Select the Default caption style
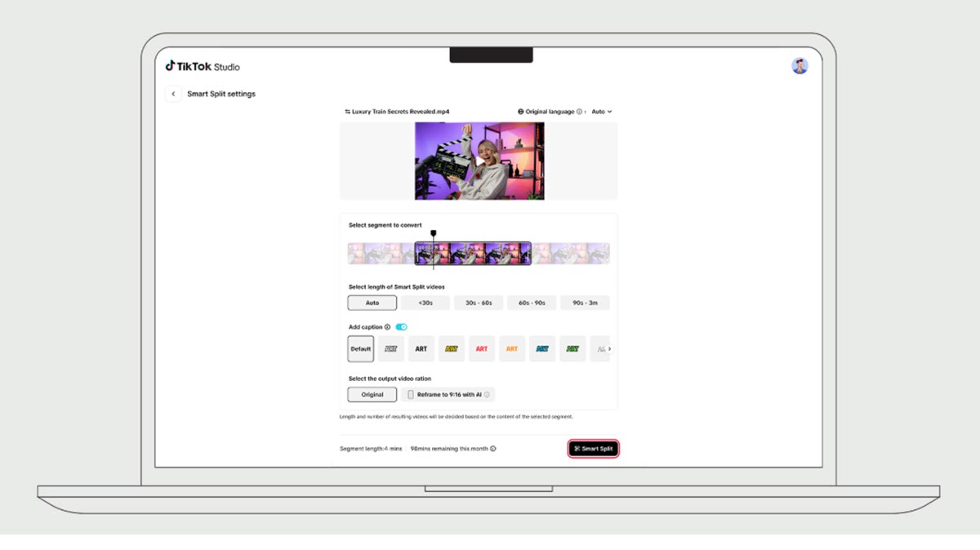This screenshot has width=980, height=550. pos(361,348)
